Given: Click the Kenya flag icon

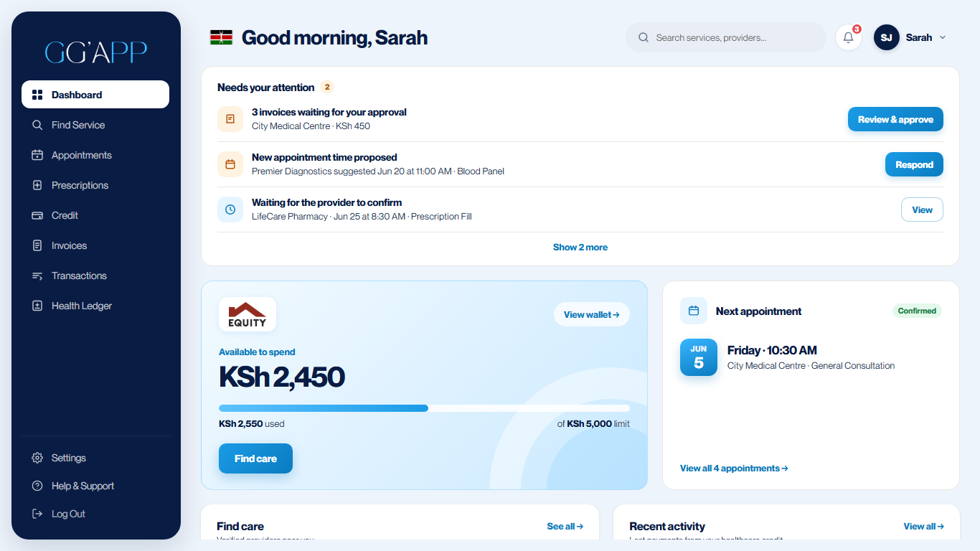Looking at the screenshot, I should click(x=221, y=37).
